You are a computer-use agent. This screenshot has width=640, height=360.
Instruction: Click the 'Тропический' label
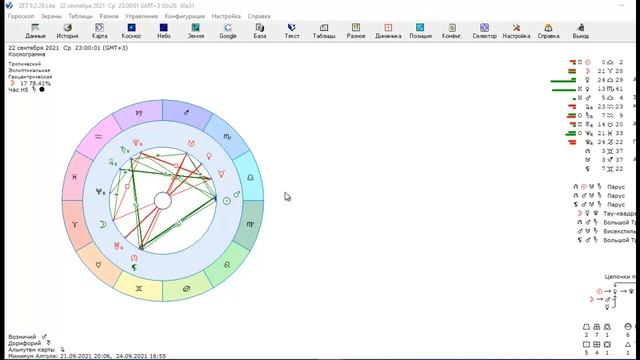[x=24, y=64]
